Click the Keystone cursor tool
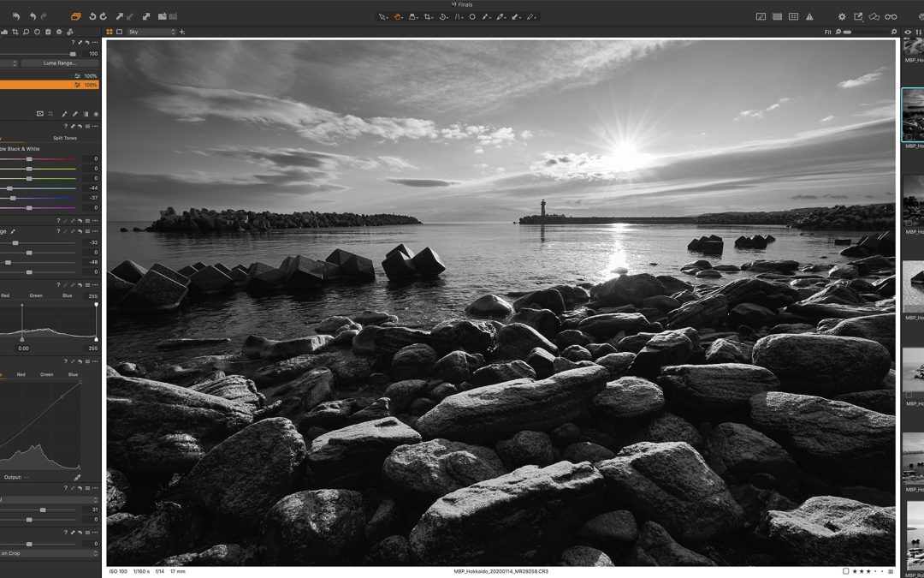 click(459, 16)
